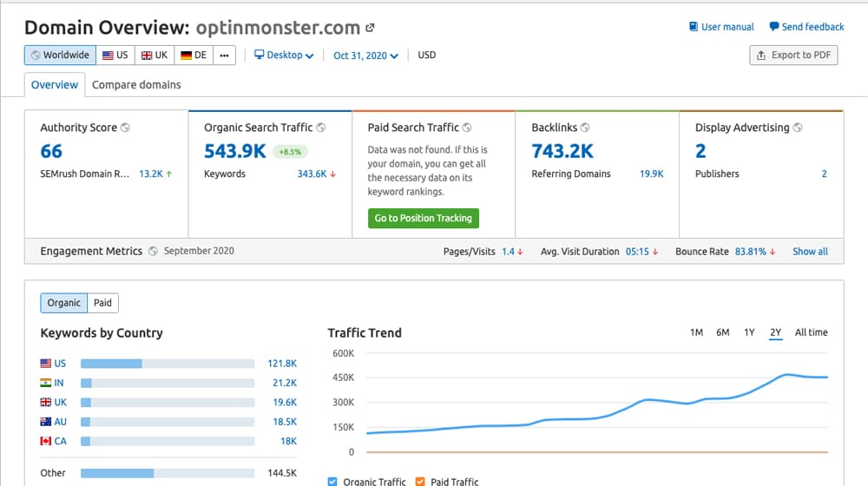Click the Engagement Metrics info icon

pos(153,252)
